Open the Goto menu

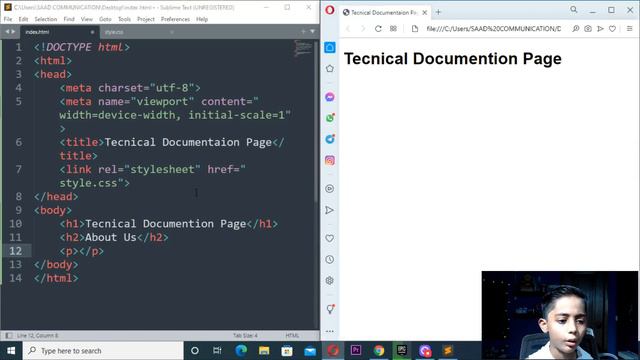click(x=105, y=19)
